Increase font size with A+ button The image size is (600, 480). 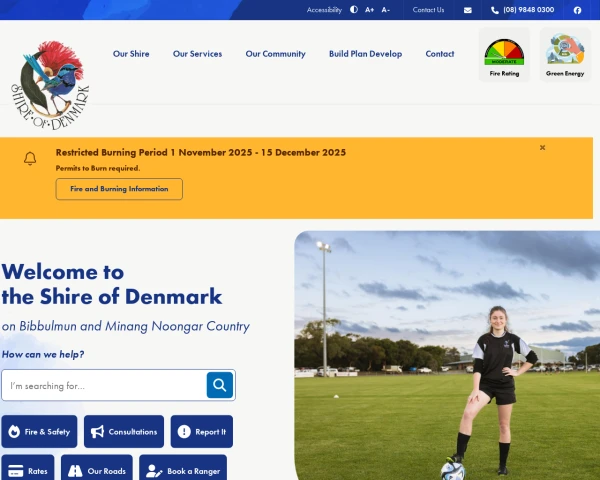pyautogui.click(x=369, y=10)
